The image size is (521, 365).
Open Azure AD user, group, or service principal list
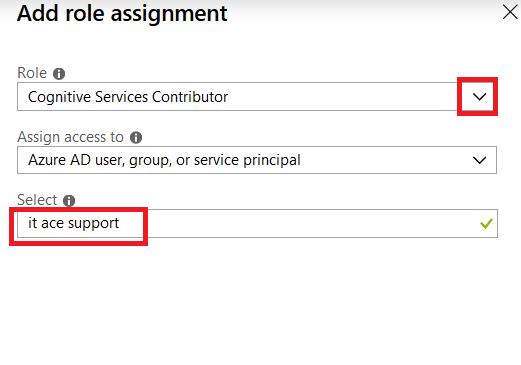[x=257, y=160]
